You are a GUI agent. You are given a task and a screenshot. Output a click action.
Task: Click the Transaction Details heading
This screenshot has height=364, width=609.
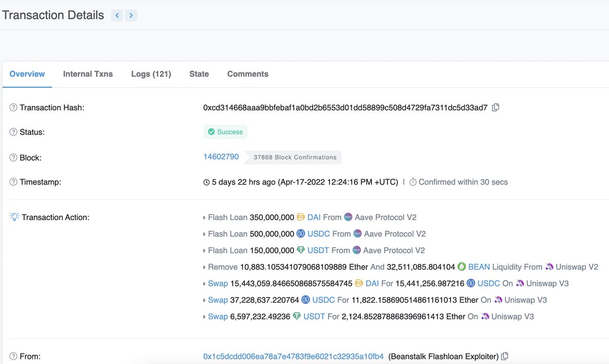53,15
